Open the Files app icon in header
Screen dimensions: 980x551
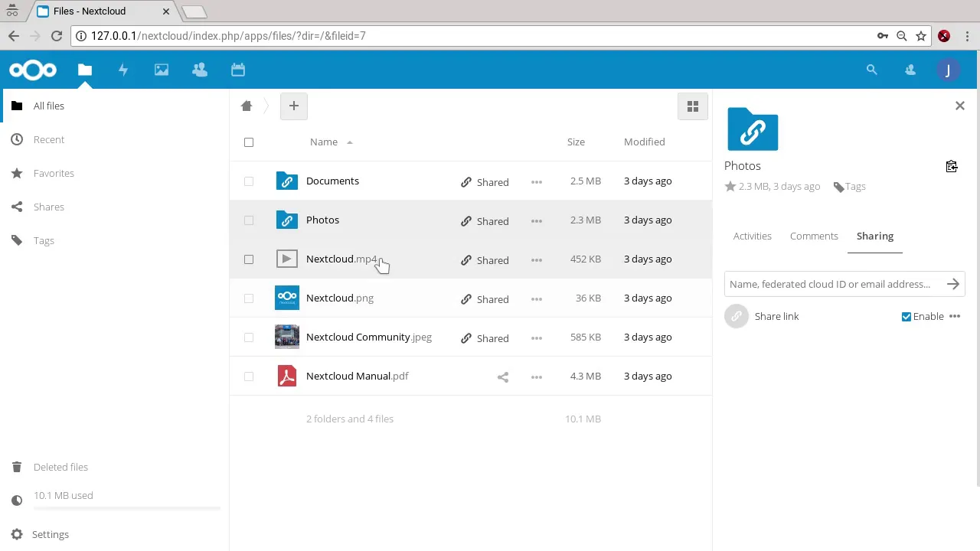tap(85, 70)
